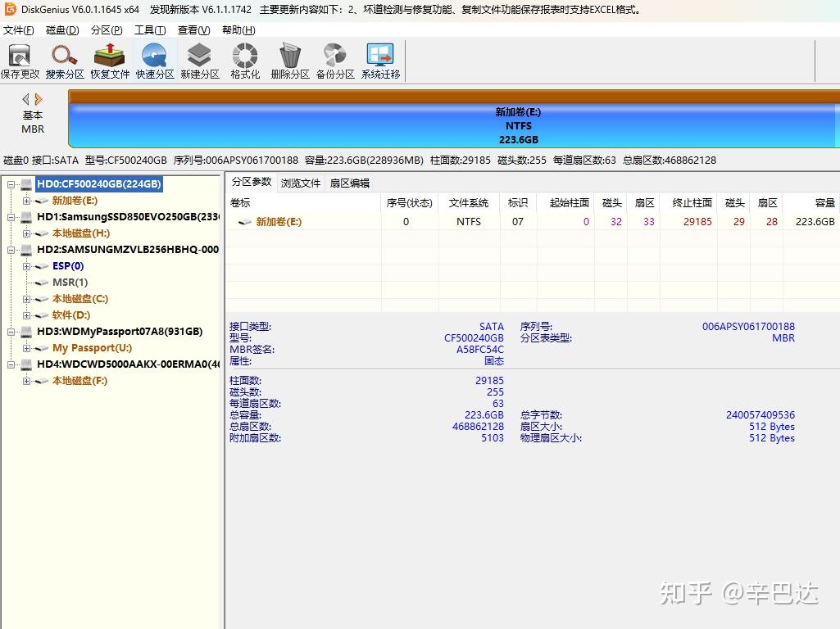
Task: Open the 工具(T) menu
Action: coord(150,30)
